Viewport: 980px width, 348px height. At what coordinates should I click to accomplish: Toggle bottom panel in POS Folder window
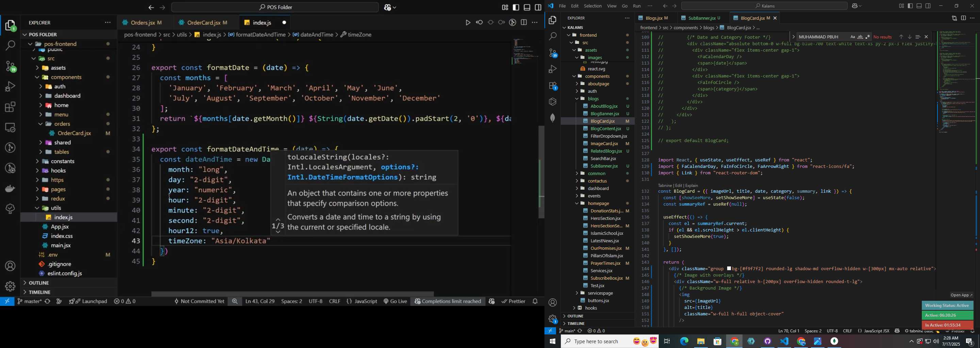point(527,7)
